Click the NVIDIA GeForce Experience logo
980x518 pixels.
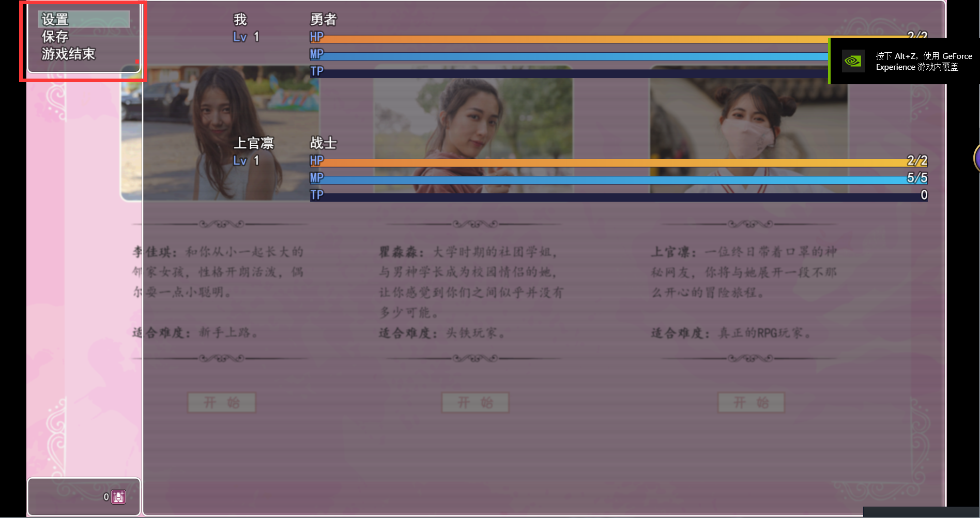(x=853, y=62)
